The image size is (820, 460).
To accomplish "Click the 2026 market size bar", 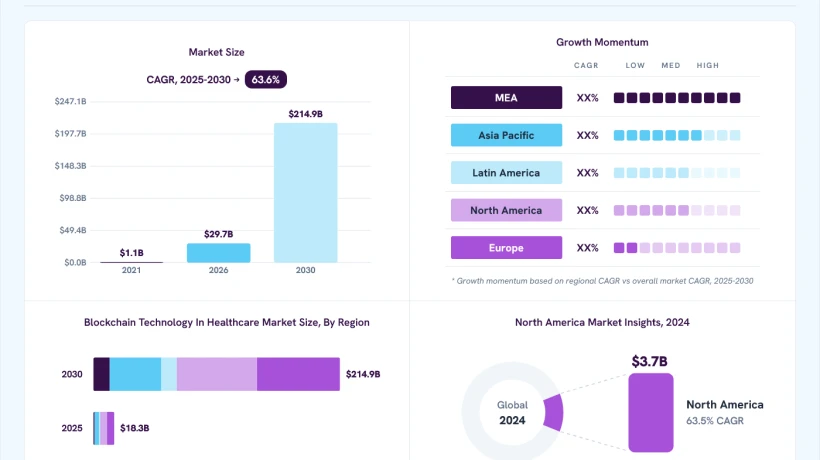I will (x=219, y=253).
